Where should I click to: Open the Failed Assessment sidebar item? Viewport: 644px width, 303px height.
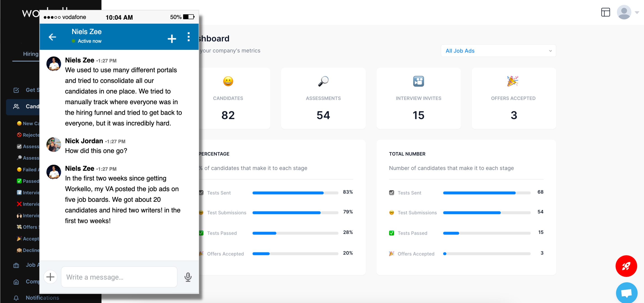28,170
